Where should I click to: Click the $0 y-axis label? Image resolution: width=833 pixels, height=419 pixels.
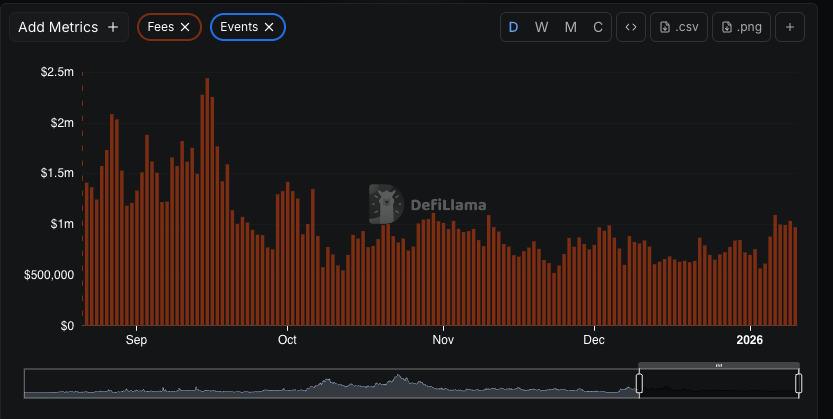tap(67, 326)
